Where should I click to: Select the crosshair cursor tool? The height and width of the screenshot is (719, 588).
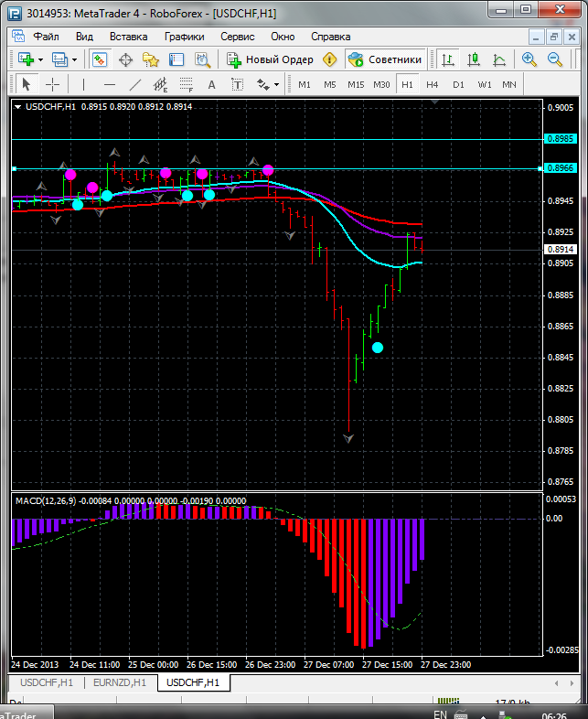pos(53,84)
